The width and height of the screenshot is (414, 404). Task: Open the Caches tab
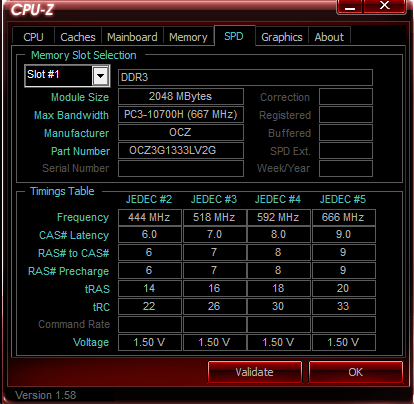pyautogui.click(x=78, y=37)
